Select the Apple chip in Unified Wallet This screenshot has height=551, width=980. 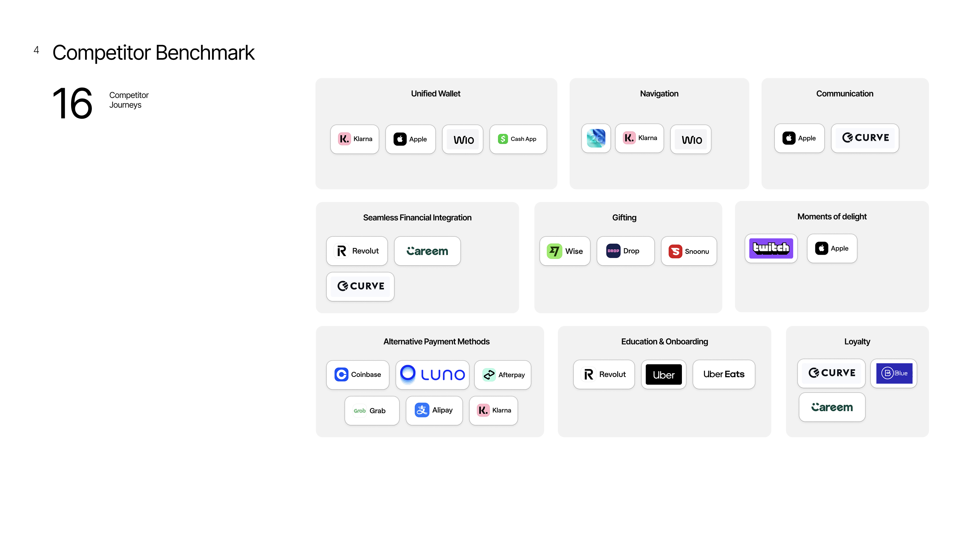[410, 139]
